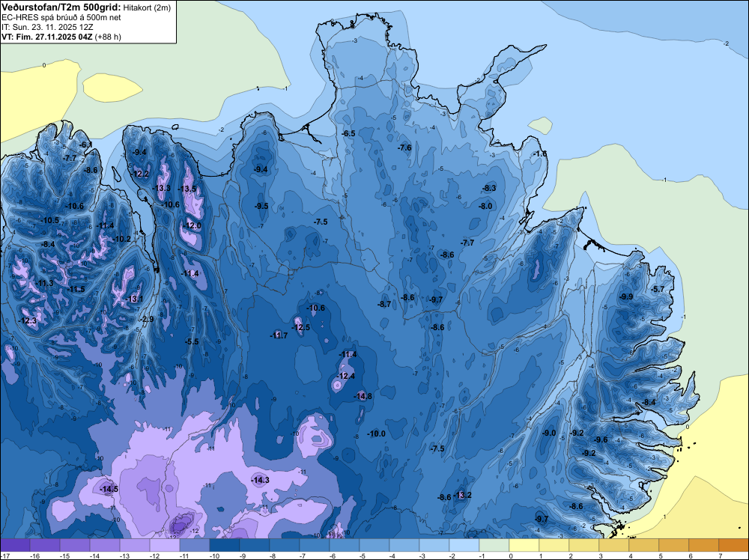Pick the -12.5 temperature value

[x=301, y=327]
